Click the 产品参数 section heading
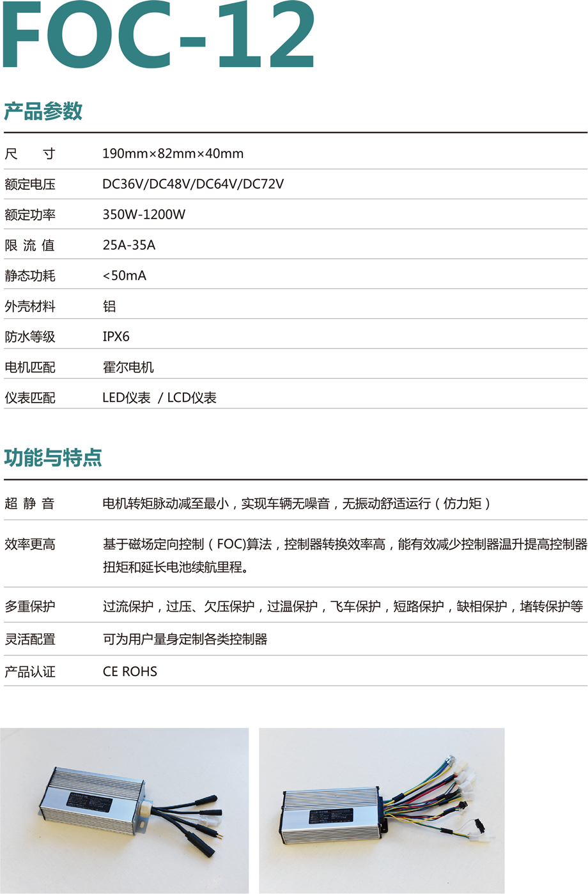The image size is (588, 894). 43,111
